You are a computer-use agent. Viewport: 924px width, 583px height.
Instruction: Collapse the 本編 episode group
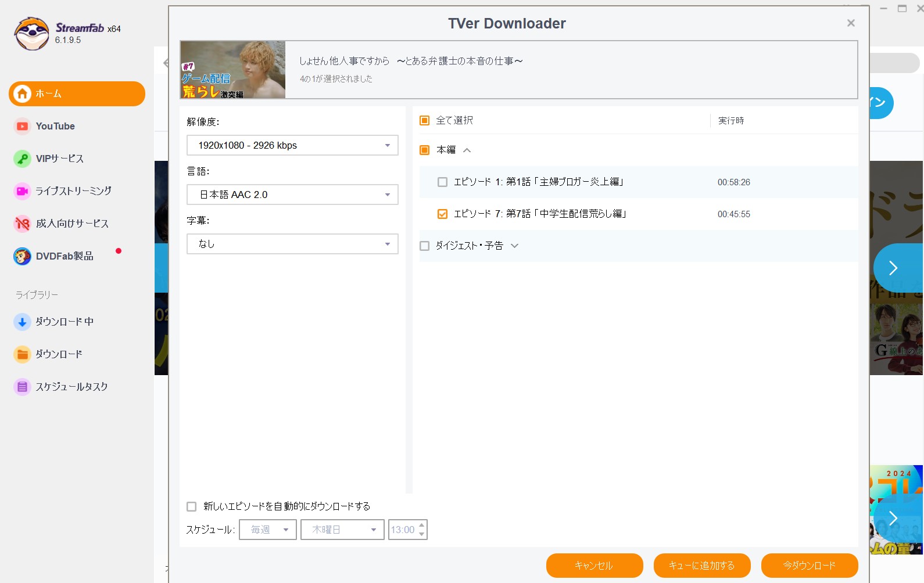467,150
